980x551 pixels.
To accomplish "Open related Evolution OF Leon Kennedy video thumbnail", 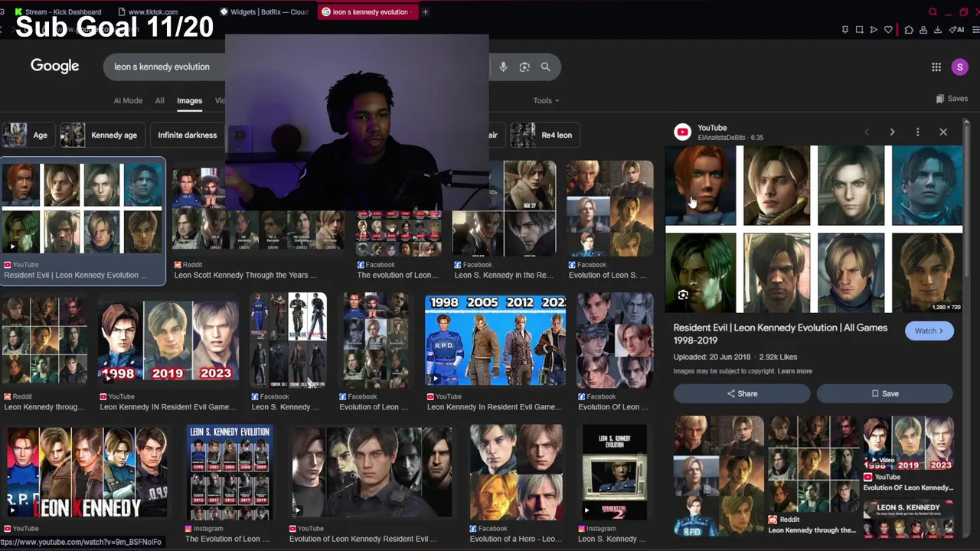I will [x=908, y=443].
